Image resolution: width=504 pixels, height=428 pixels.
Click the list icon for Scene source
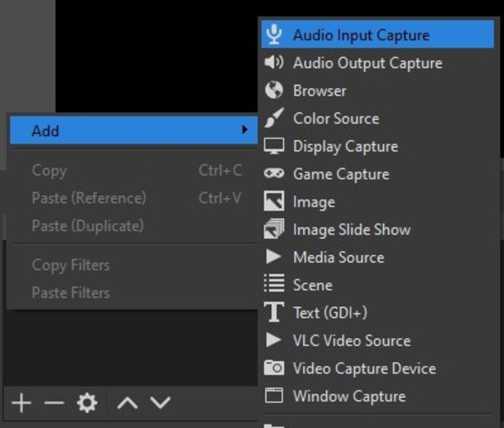click(x=274, y=283)
